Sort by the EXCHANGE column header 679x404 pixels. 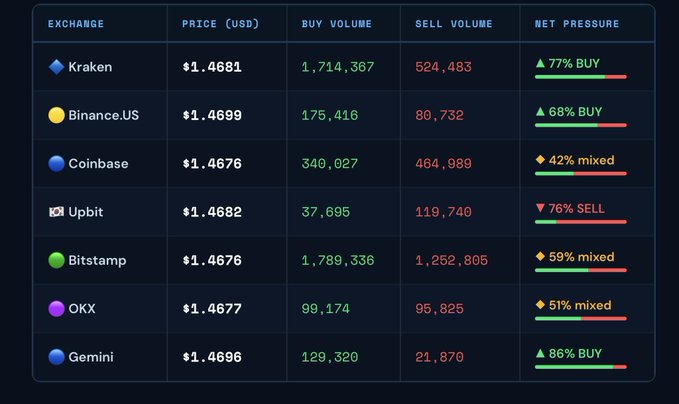[x=76, y=24]
